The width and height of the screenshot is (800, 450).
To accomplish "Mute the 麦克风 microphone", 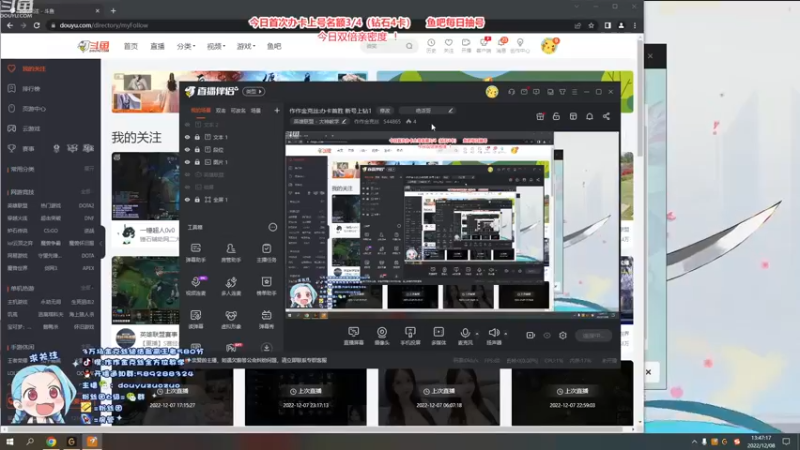I will click(x=465, y=335).
